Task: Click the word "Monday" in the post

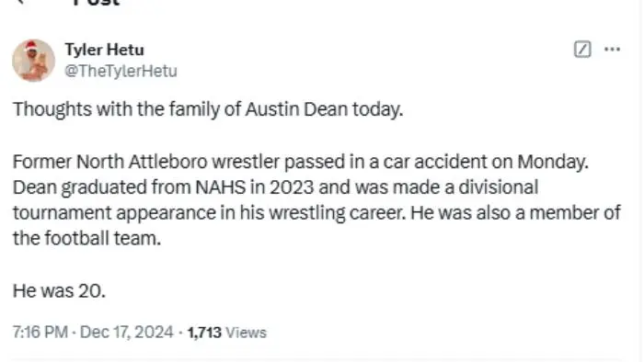Action: (551, 163)
